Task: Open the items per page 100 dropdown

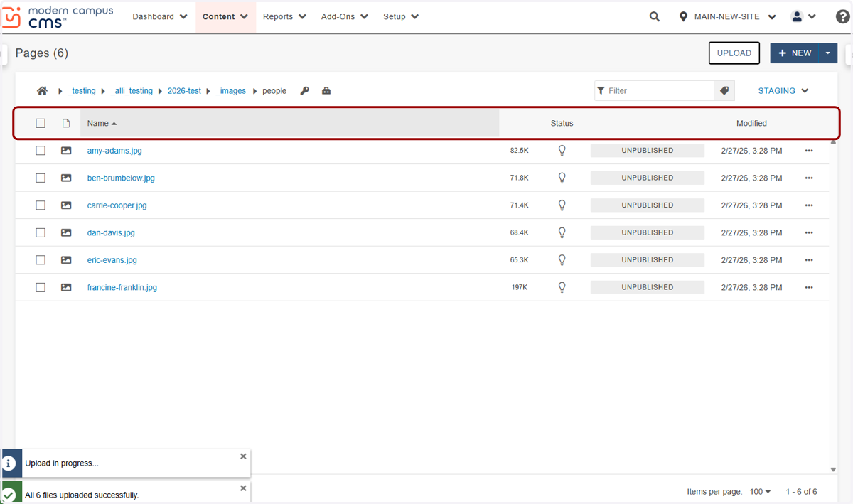Action: pos(760,492)
